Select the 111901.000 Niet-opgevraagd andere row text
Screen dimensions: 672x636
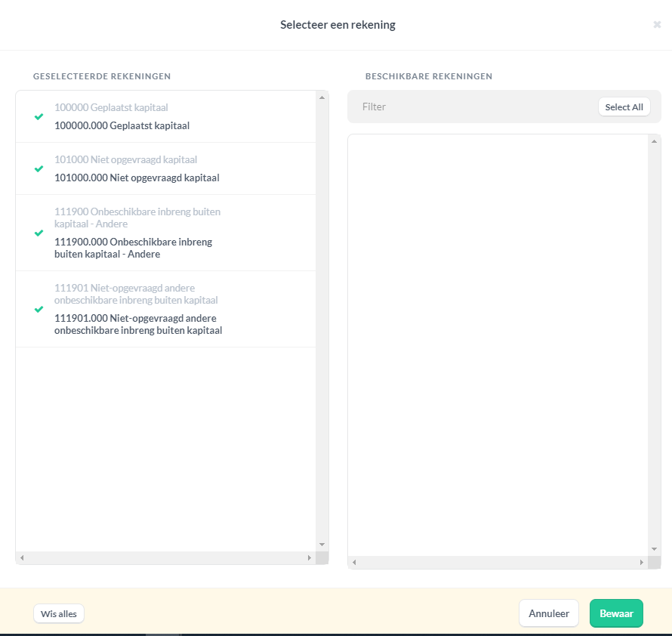pos(138,324)
